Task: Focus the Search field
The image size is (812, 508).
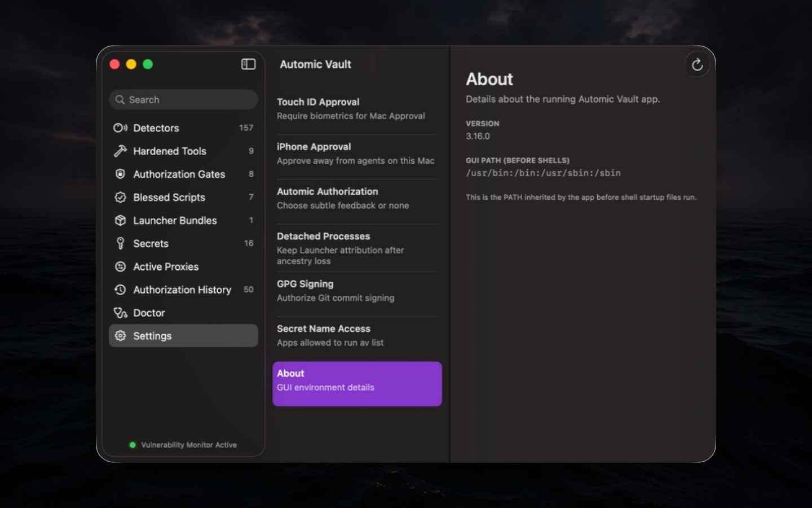Action: click(x=183, y=100)
